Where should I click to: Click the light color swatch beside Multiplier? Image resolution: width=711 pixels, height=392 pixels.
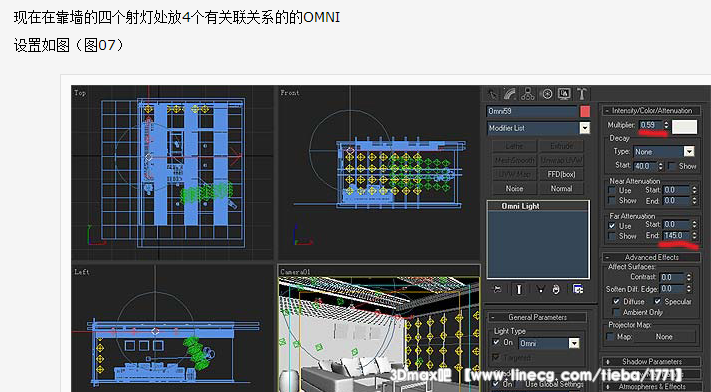point(684,127)
